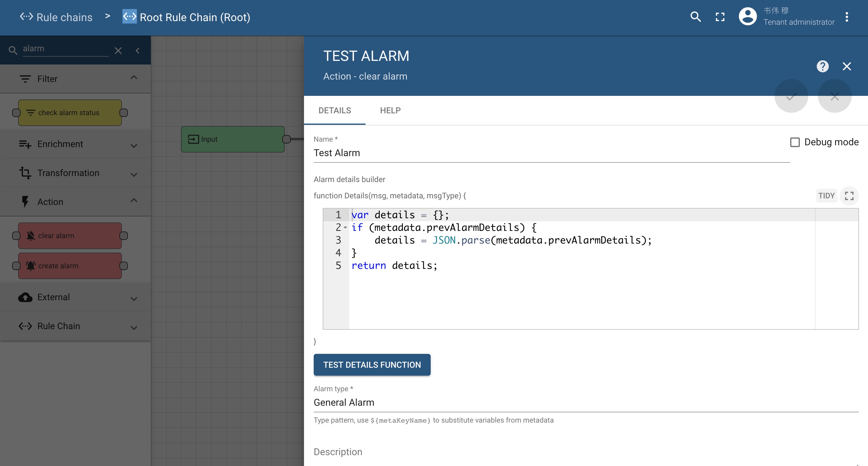
Task: Click the help question mark icon
Action: tap(822, 66)
